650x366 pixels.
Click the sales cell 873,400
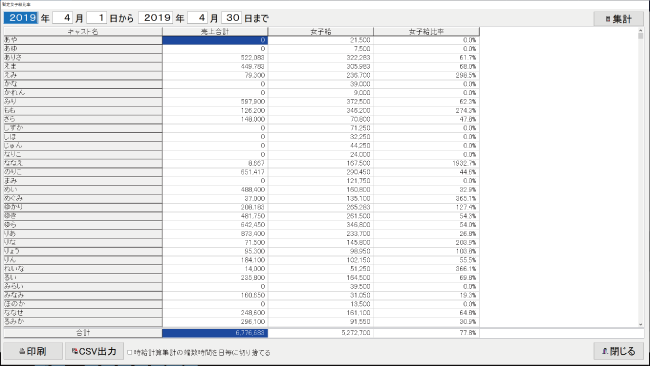point(215,234)
